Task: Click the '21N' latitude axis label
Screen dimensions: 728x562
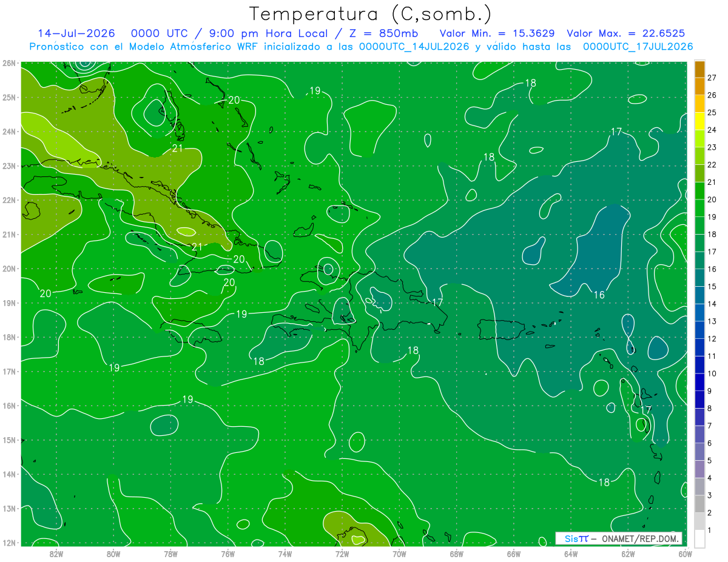Action: 9,235
